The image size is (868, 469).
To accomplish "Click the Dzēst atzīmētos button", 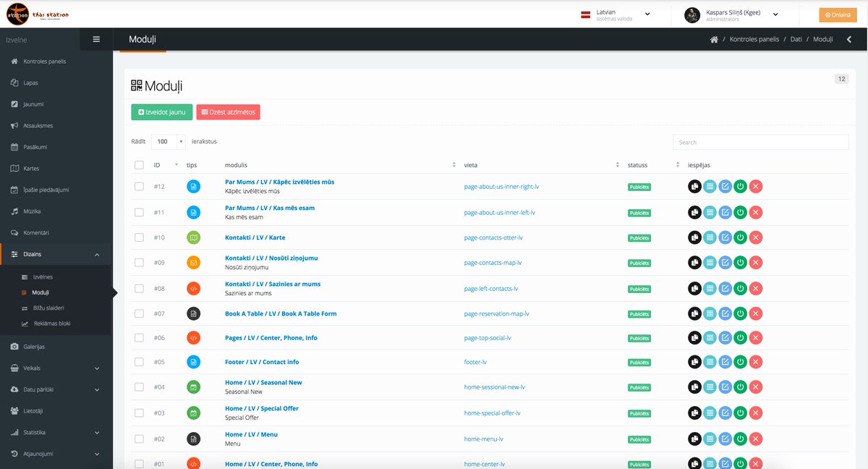I will [x=228, y=111].
